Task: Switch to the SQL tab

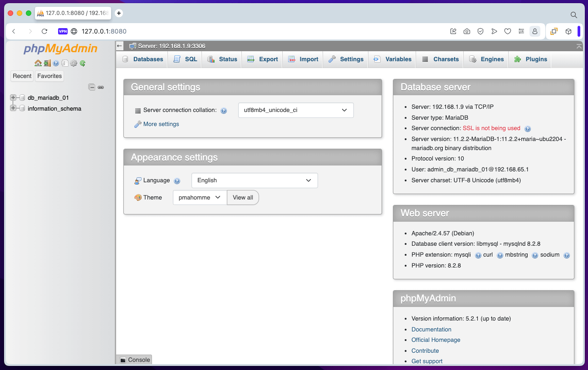Action: click(x=186, y=59)
